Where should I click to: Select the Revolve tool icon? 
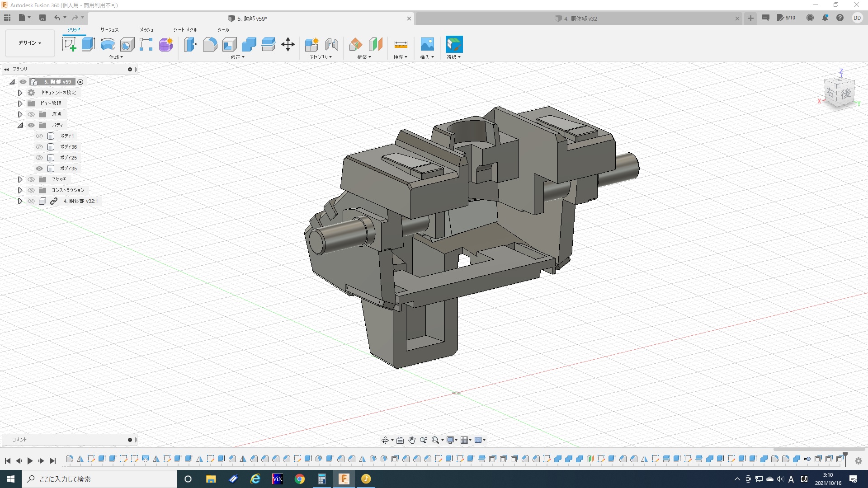click(x=108, y=44)
